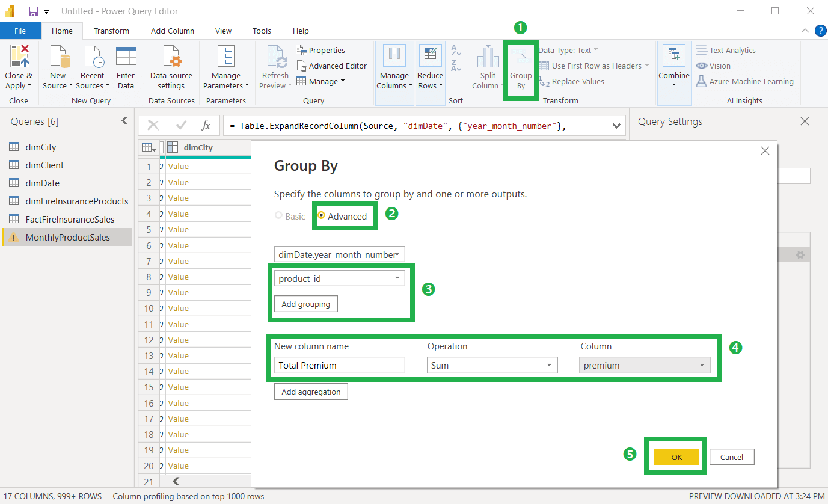This screenshot has width=828, height=504.
Task: Open the dimDate.year_month_number dropdown
Action: coord(339,254)
